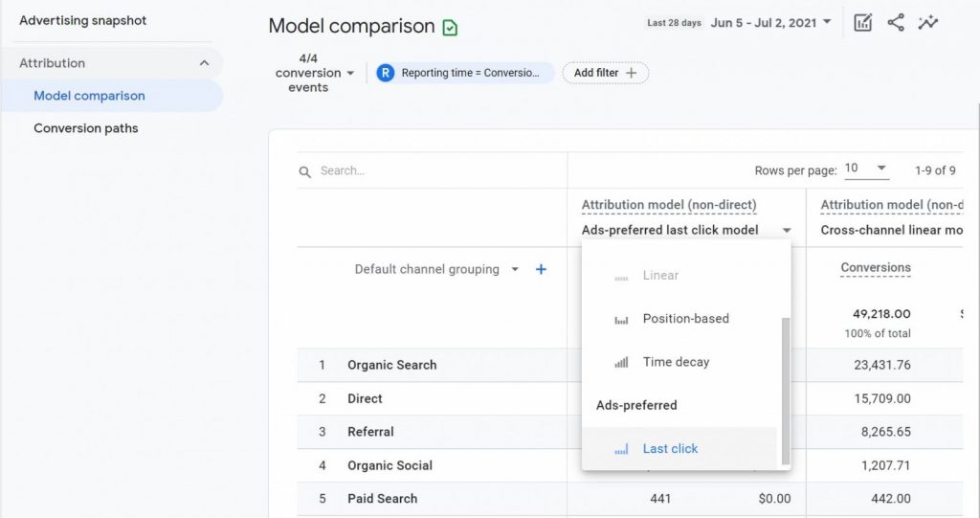Click the edit comparison chart icon
The height and width of the screenshot is (518, 980).
pyautogui.click(x=863, y=23)
